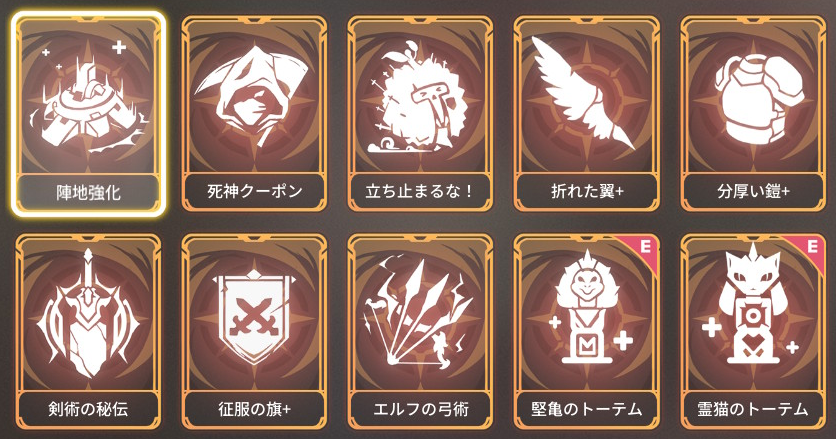The width and height of the screenshot is (836, 439).
Task: Choose the arrows icon for エルフの弓術
Action: pyautogui.click(x=419, y=315)
